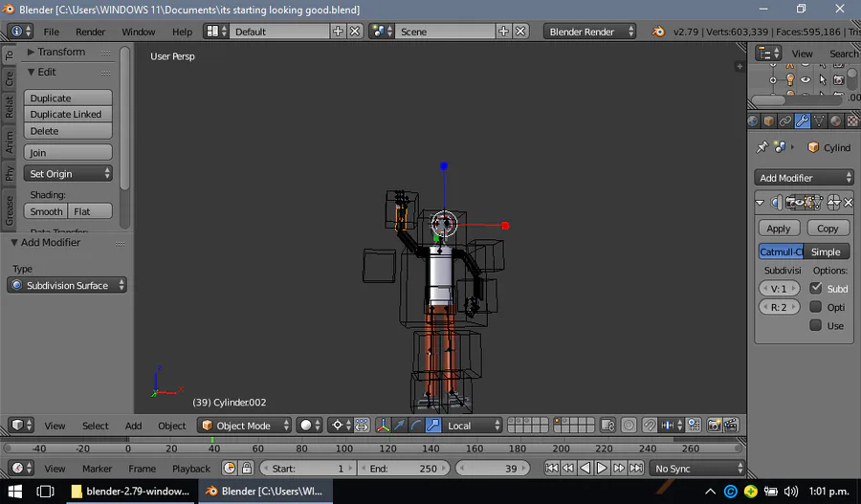861x504 pixels.
Task: Pin the properties context with the pin icon
Action: tap(762, 147)
